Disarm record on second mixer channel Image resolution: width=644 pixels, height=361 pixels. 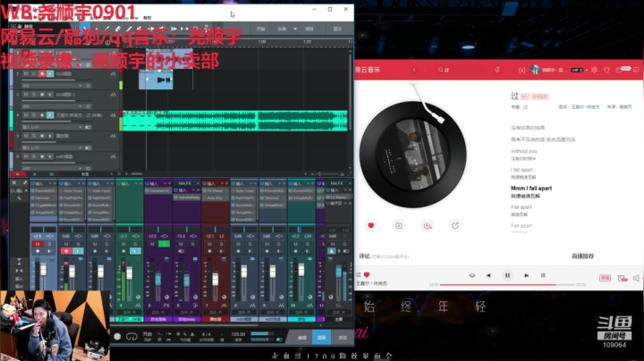coord(66,251)
